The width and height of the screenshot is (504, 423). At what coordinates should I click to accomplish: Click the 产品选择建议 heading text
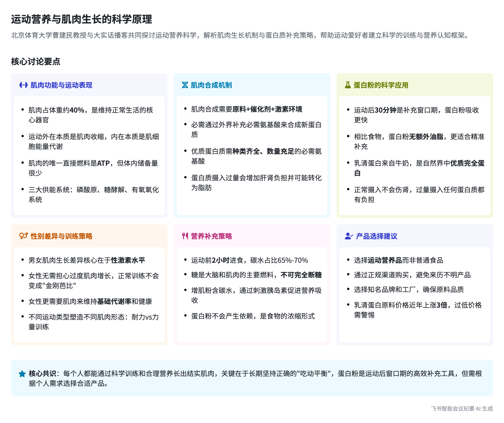377,236
